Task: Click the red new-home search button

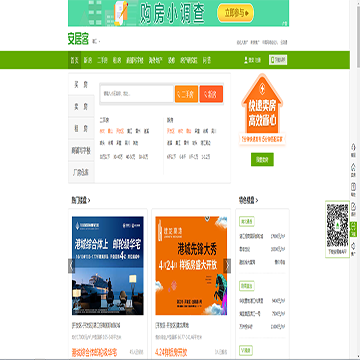Action: [211, 94]
